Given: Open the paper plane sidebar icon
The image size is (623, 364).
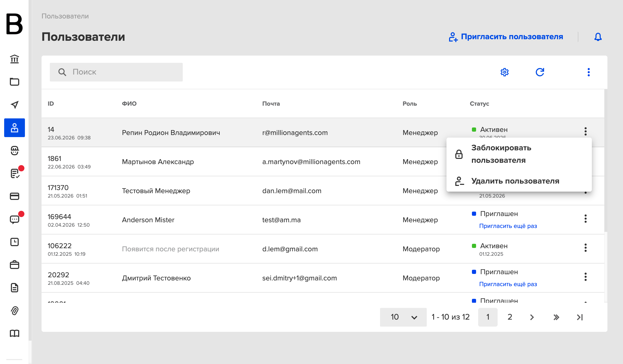Looking at the screenshot, I should tap(15, 105).
